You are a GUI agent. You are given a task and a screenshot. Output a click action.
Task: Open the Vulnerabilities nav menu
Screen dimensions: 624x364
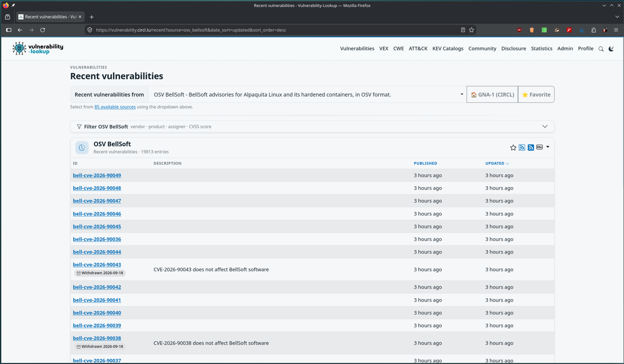coord(357,48)
